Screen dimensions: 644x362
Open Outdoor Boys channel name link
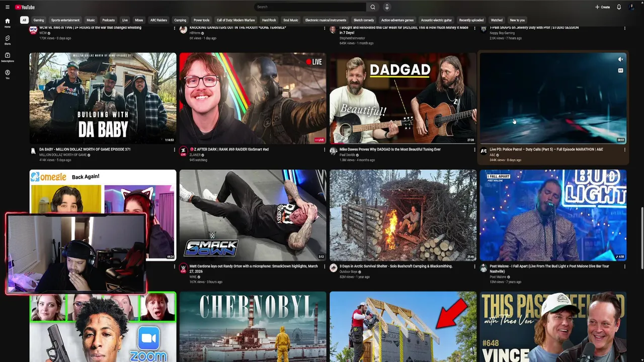click(348, 272)
